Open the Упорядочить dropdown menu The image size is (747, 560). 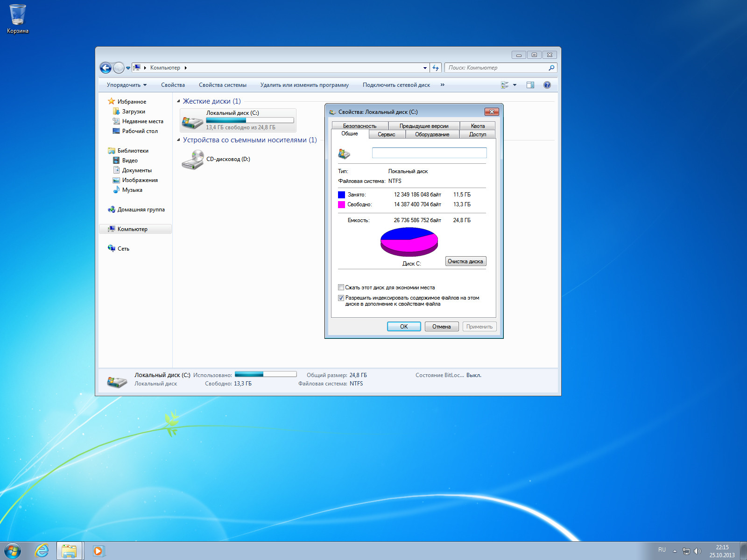click(127, 85)
